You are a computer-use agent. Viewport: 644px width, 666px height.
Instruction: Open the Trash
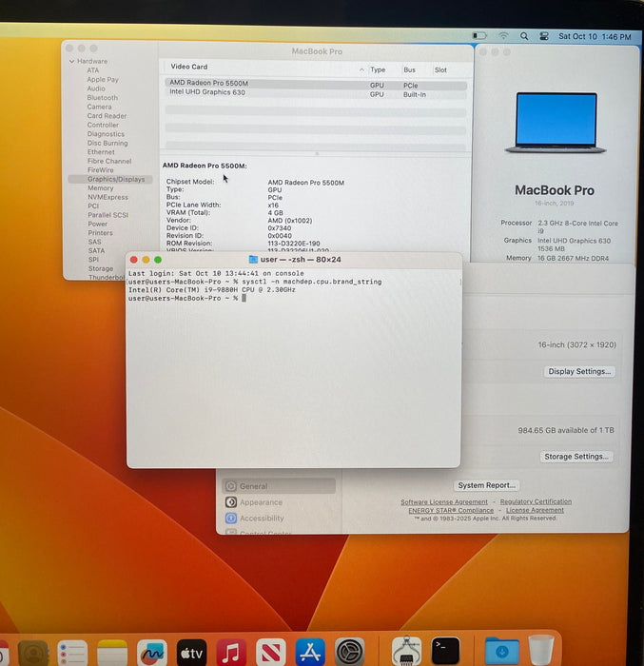[541, 650]
